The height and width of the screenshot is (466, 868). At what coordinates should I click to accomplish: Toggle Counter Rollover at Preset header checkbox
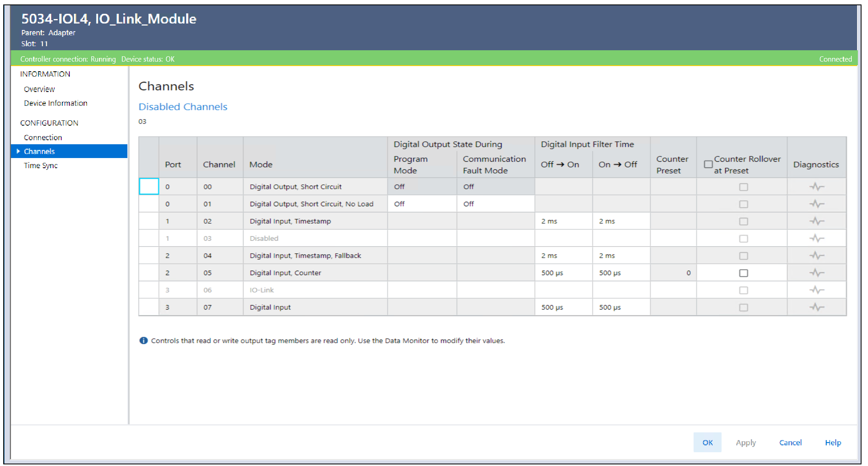pos(708,164)
